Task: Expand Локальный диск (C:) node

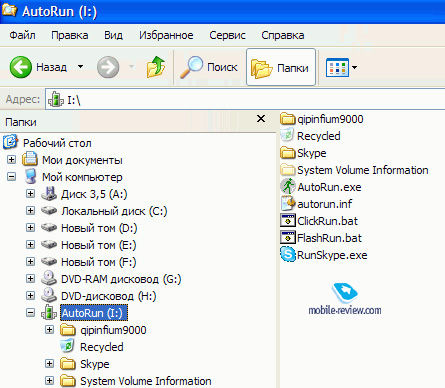Action: pos(30,211)
